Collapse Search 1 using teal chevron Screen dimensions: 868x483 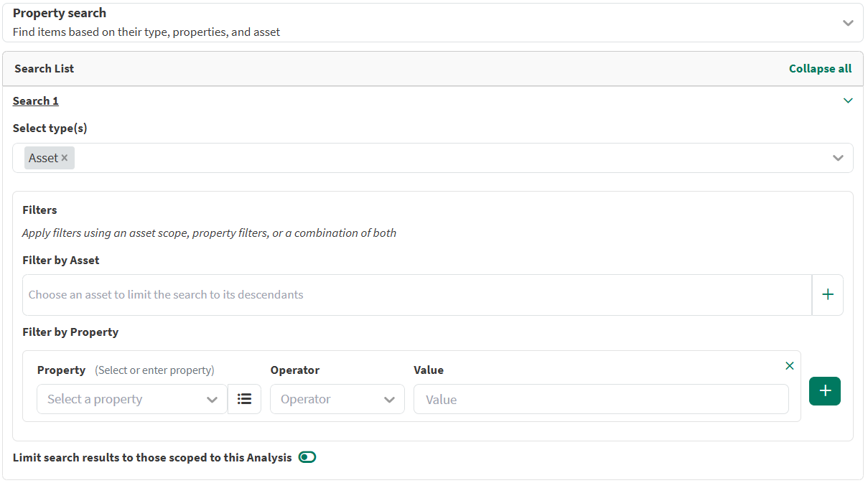[848, 100]
